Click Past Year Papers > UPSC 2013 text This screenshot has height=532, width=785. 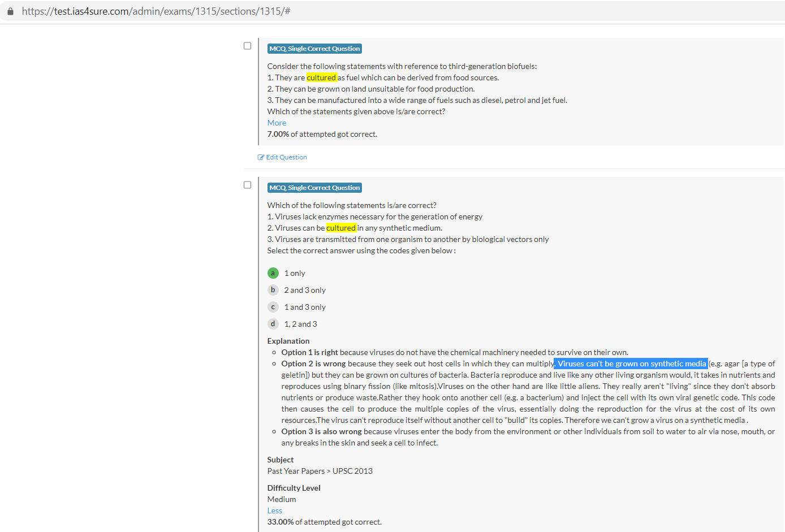tap(320, 471)
